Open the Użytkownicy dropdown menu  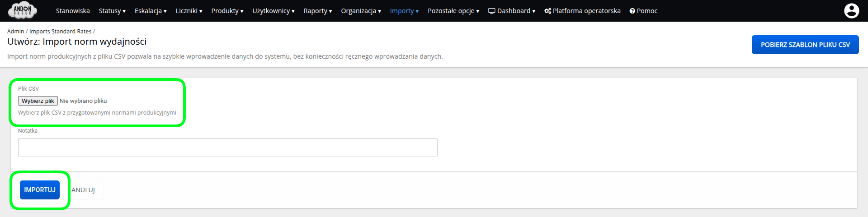tap(274, 11)
